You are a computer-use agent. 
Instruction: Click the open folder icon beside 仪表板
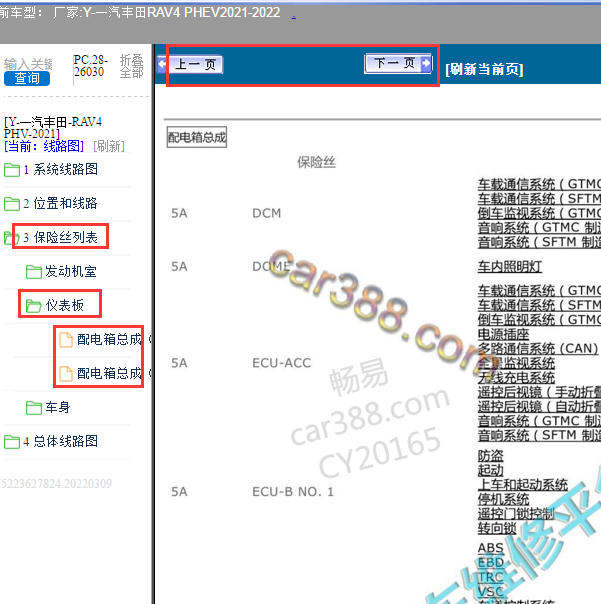34,306
